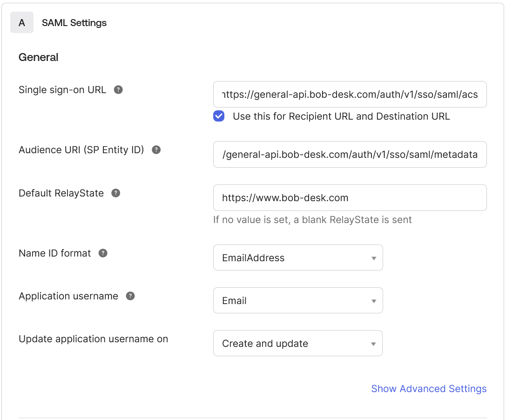Expand the Application username Email dropdown
This screenshot has width=506, height=420.
[x=298, y=300]
